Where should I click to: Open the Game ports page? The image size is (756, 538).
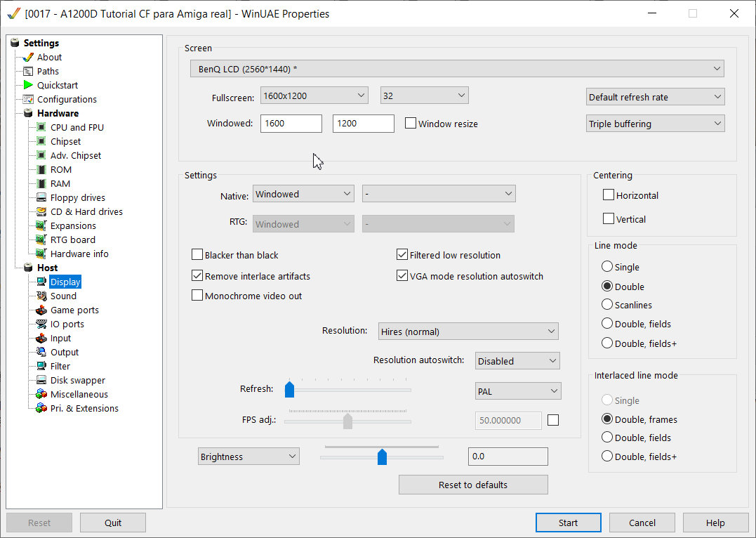tap(74, 310)
